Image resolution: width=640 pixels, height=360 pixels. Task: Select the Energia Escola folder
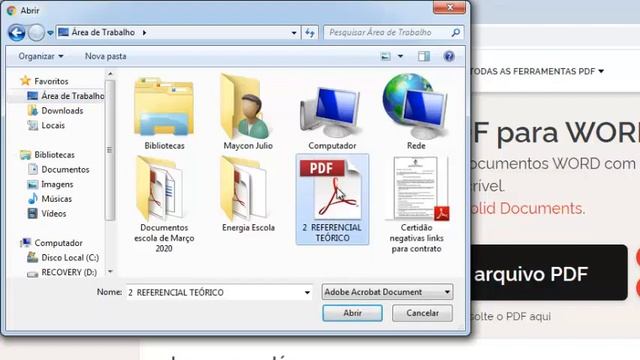click(248, 195)
